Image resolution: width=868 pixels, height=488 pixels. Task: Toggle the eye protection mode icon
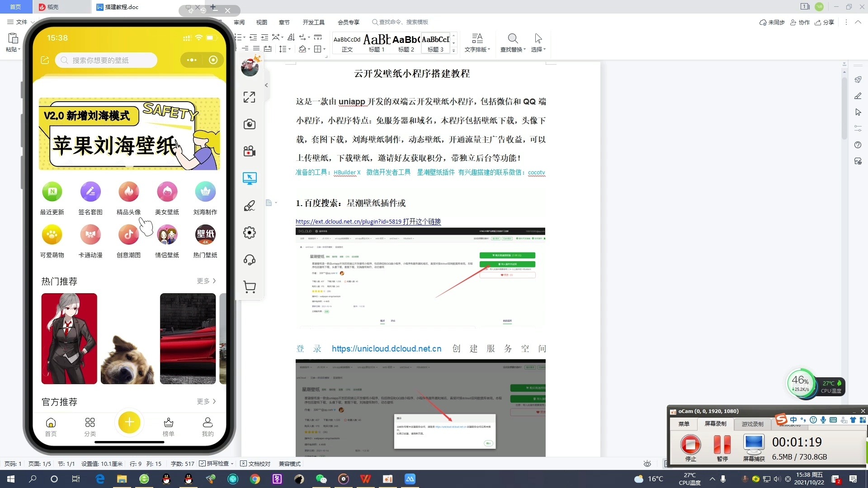tap(647, 464)
